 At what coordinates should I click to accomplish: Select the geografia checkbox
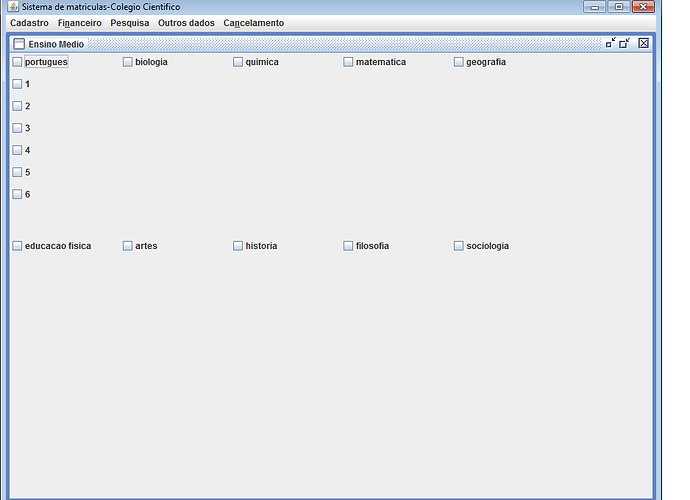[459, 62]
